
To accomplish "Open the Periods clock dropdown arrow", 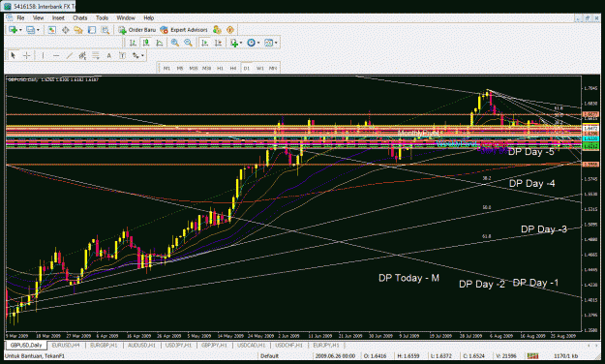I will click(258, 43).
